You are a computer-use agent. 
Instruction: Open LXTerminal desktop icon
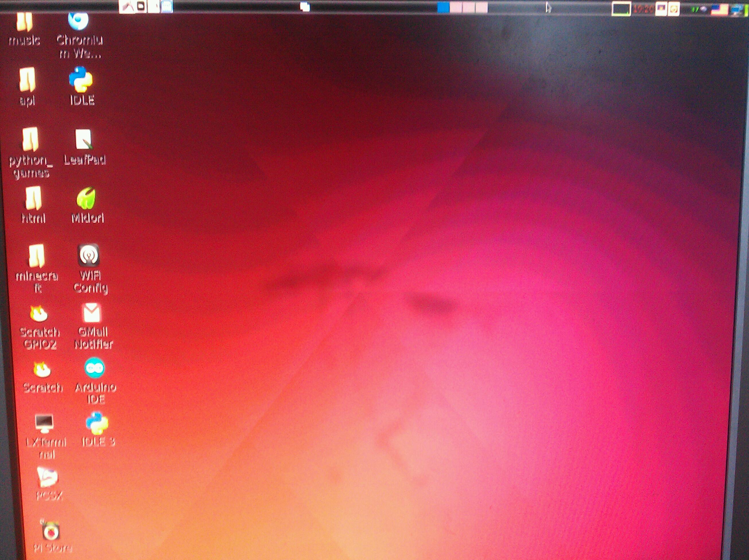44,423
